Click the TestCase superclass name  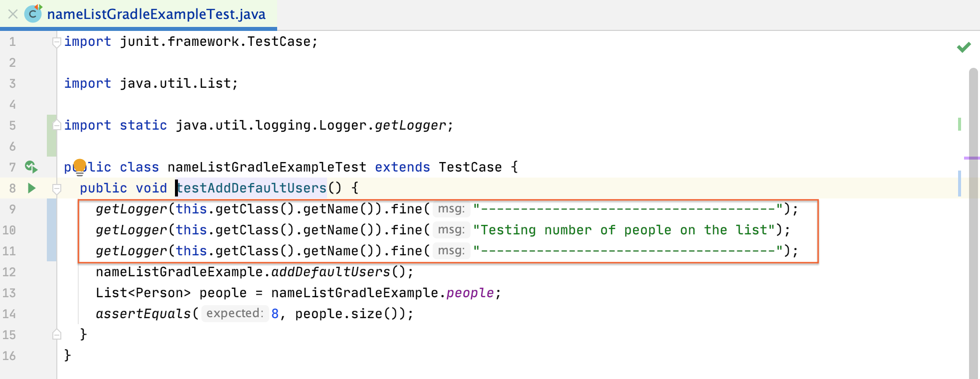tap(470, 167)
